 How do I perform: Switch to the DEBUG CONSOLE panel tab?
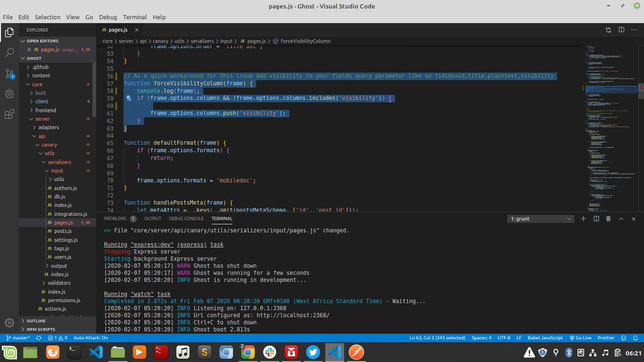pos(186,219)
